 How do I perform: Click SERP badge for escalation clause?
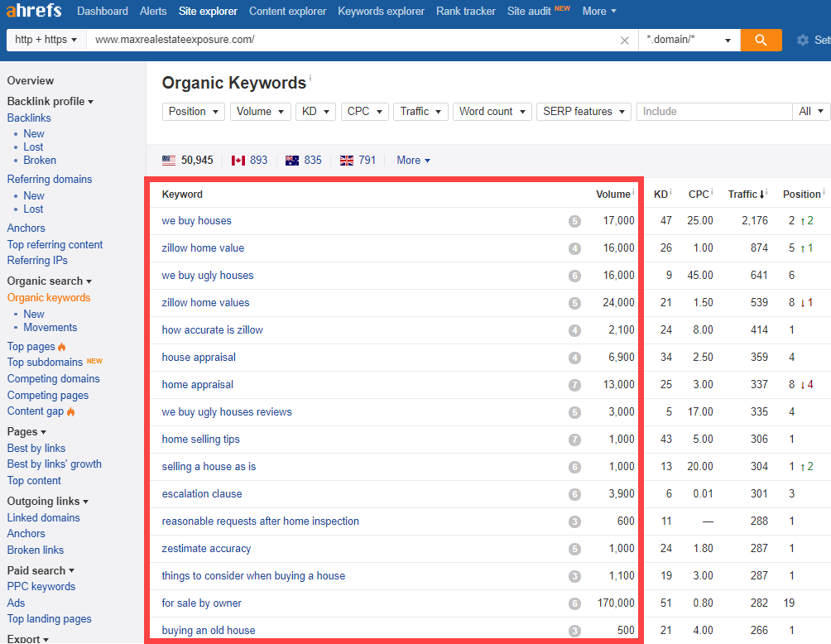point(574,494)
